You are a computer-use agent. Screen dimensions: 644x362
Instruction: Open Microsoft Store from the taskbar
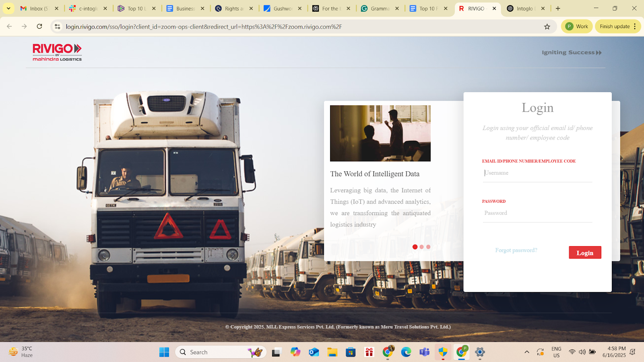pyautogui.click(x=351, y=352)
